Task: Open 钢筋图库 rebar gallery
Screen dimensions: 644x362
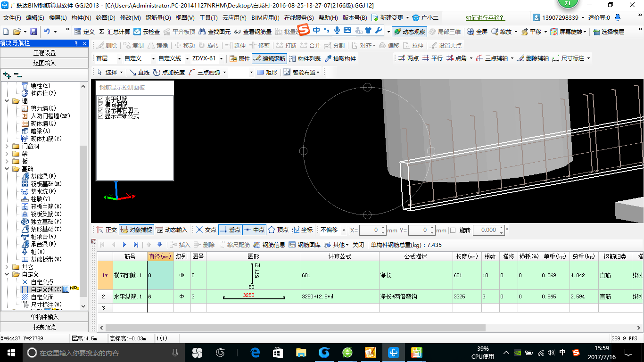Action: coord(305,245)
